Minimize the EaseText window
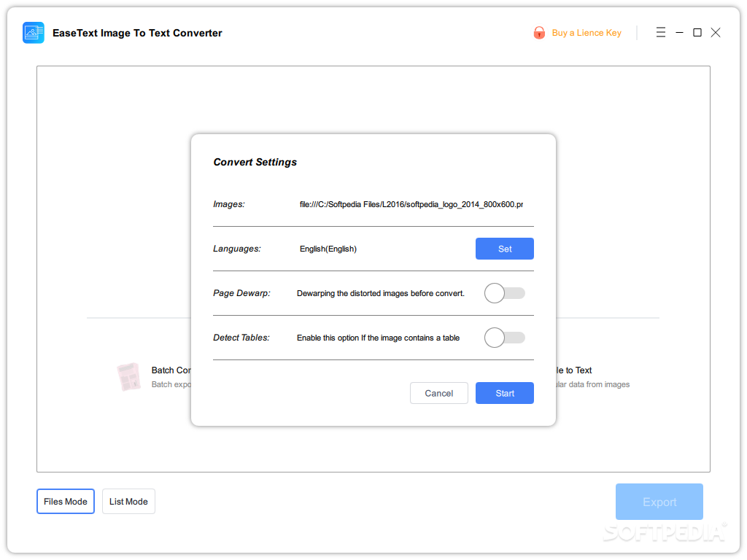 coord(679,32)
